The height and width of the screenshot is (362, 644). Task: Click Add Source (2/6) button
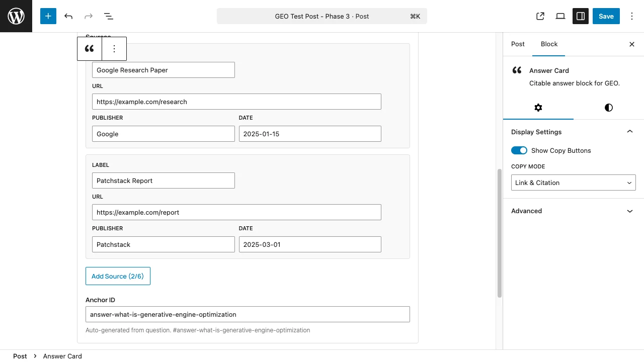coord(118,276)
